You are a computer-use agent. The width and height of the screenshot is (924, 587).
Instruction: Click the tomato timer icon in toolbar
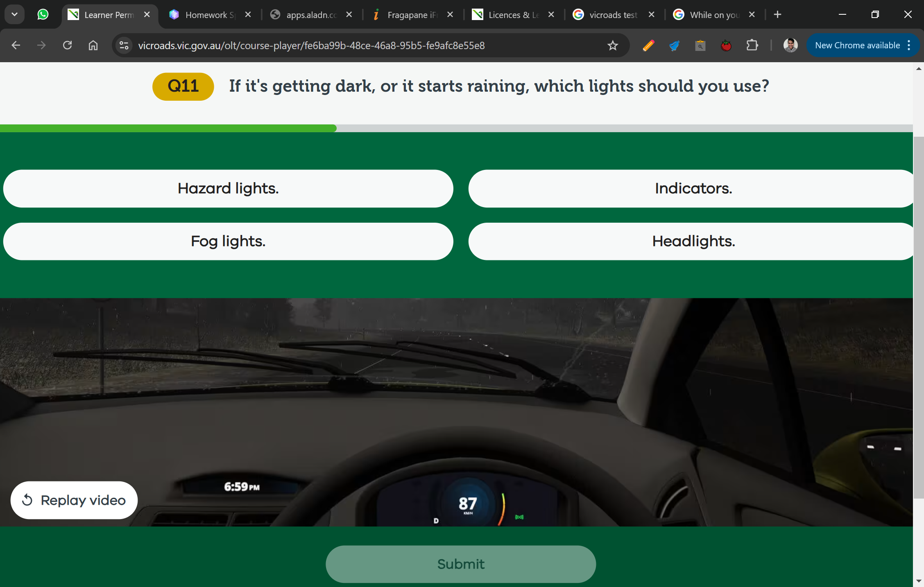click(x=727, y=45)
